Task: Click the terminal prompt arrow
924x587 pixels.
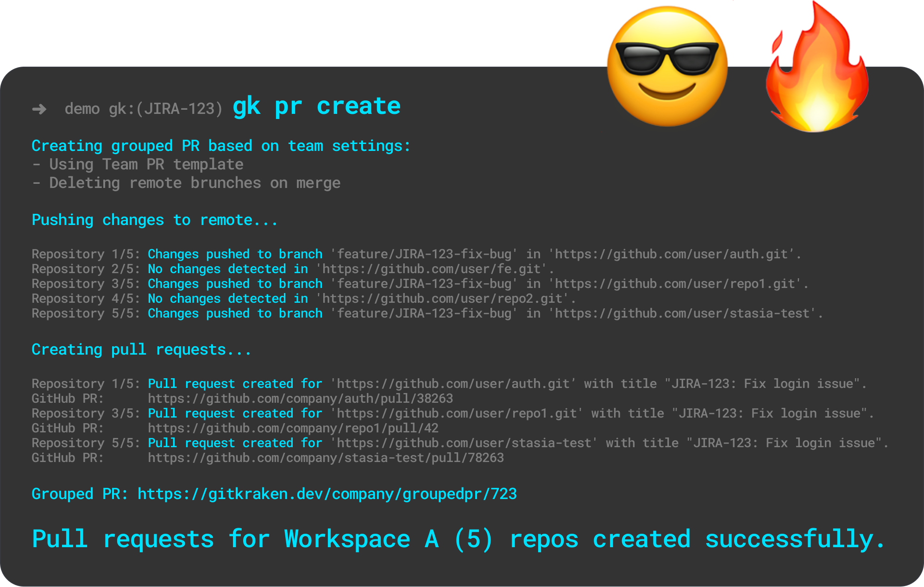Action: click(x=39, y=108)
